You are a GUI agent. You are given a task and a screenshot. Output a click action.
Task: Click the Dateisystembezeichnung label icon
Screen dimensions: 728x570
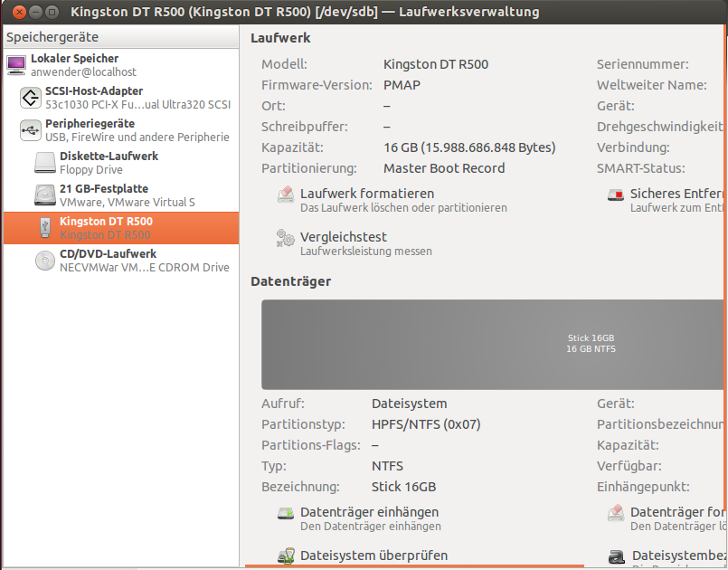tap(617, 556)
